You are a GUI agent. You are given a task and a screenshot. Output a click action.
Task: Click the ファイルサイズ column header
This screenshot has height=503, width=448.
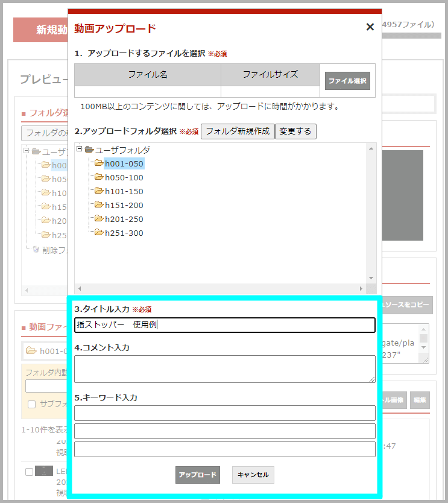point(270,75)
